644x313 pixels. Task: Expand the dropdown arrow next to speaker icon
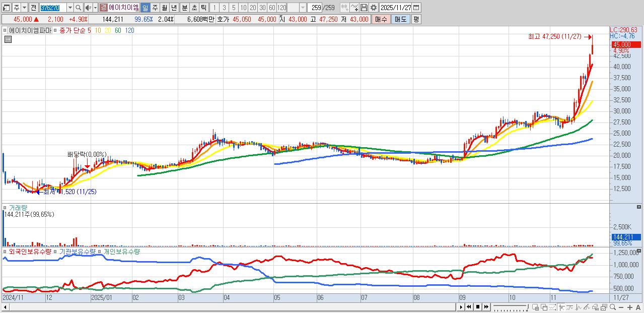(95, 8)
